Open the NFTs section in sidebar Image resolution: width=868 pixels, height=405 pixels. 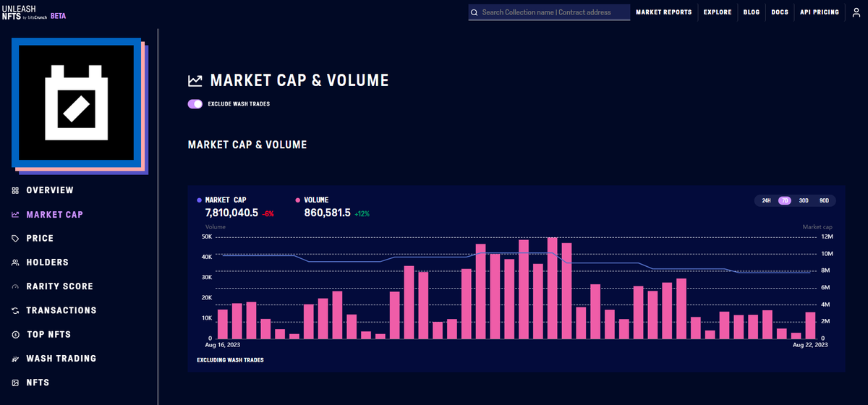[x=38, y=383]
